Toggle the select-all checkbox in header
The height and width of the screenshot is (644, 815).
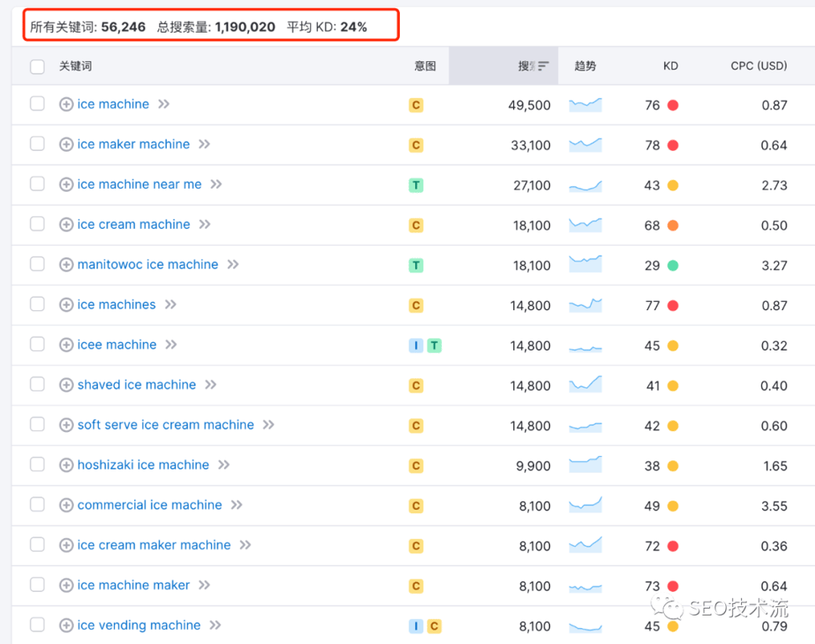click(x=37, y=66)
